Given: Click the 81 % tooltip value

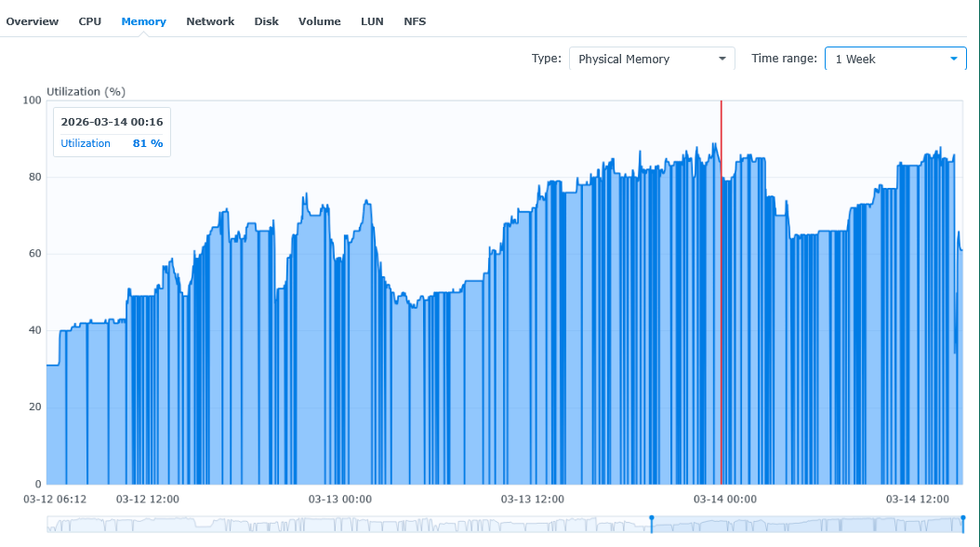Looking at the screenshot, I should [148, 143].
